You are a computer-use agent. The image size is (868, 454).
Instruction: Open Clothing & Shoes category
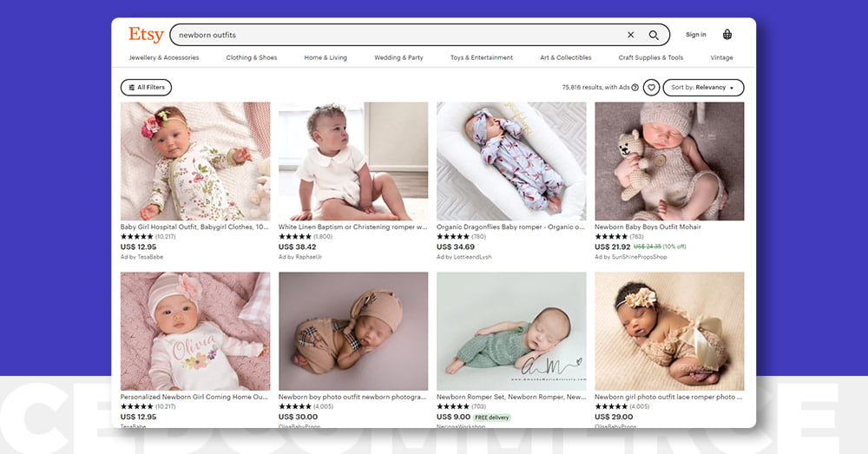pyautogui.click(x=252, y=57)
